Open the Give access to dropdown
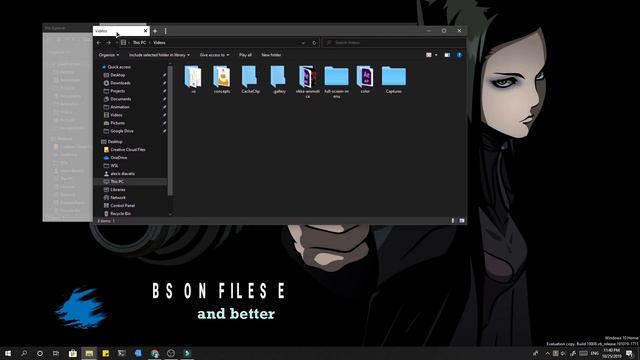 [214, 55]
